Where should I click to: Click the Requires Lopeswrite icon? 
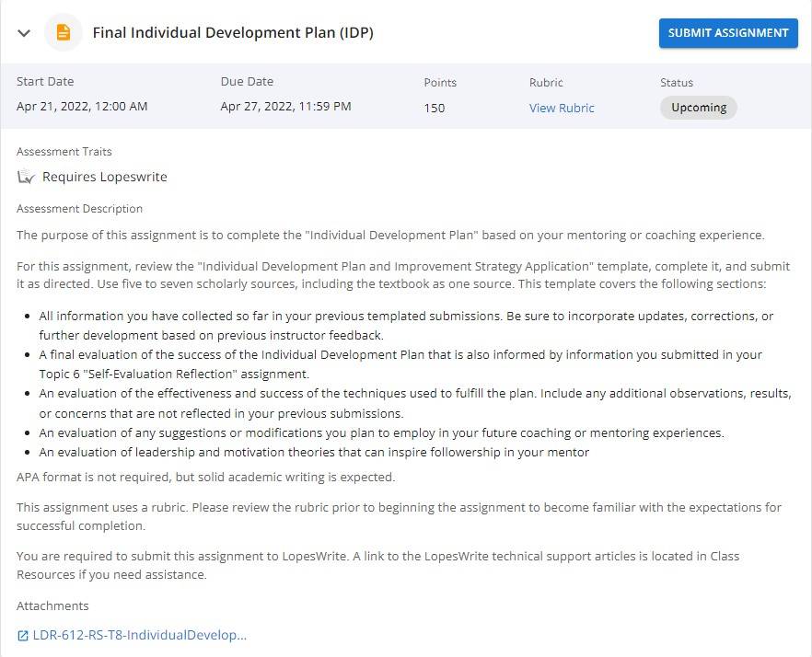coord(26,177)
